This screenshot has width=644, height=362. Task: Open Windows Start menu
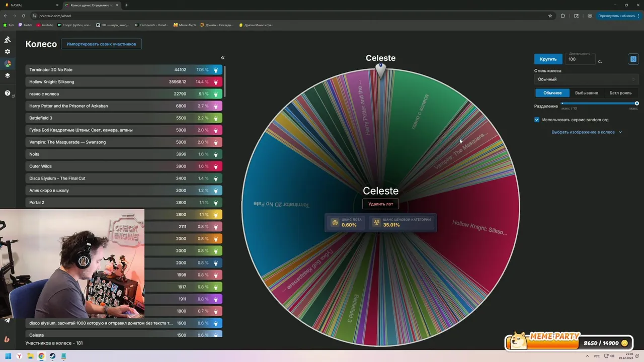click(8, 356)
